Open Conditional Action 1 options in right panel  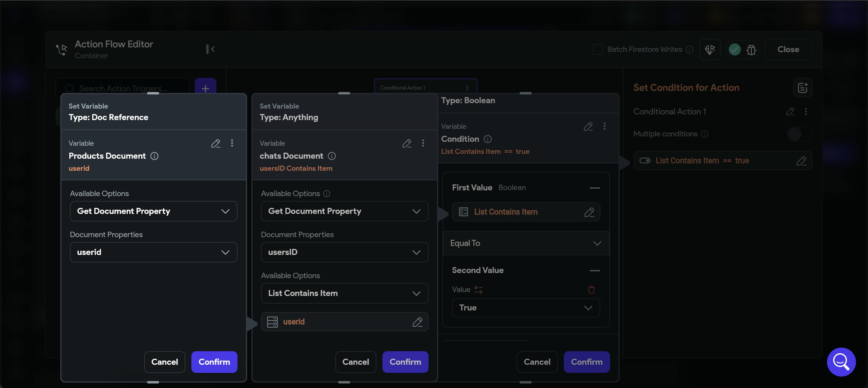click(x=806, y=112)
